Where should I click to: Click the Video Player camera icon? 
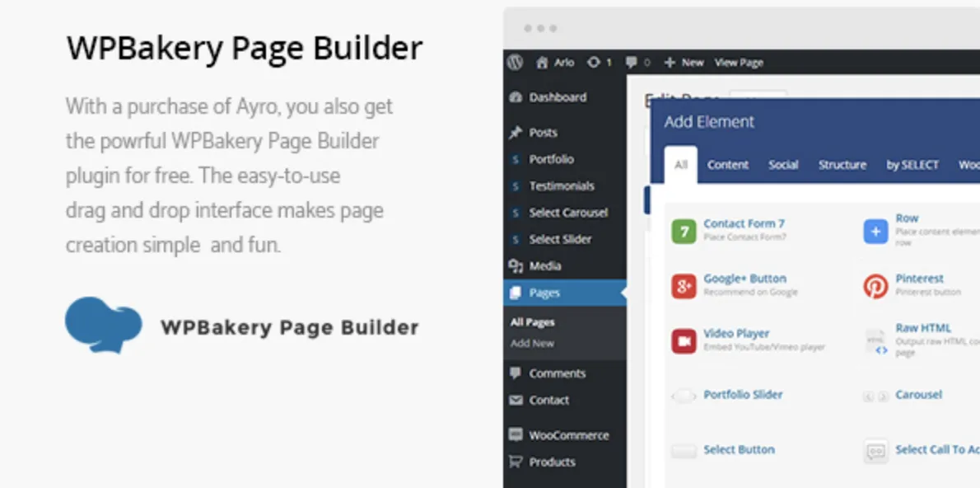684,341
